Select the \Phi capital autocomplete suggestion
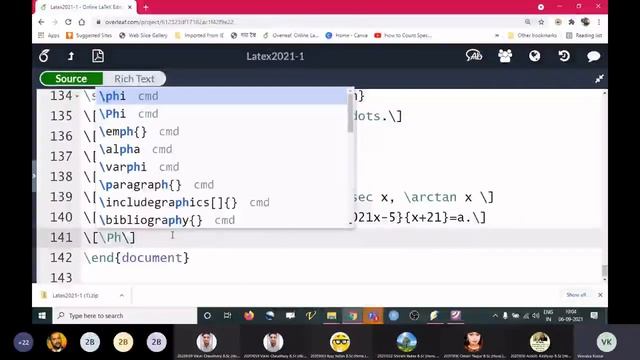The height and width of the screenshot is (360, 640). 221,114
